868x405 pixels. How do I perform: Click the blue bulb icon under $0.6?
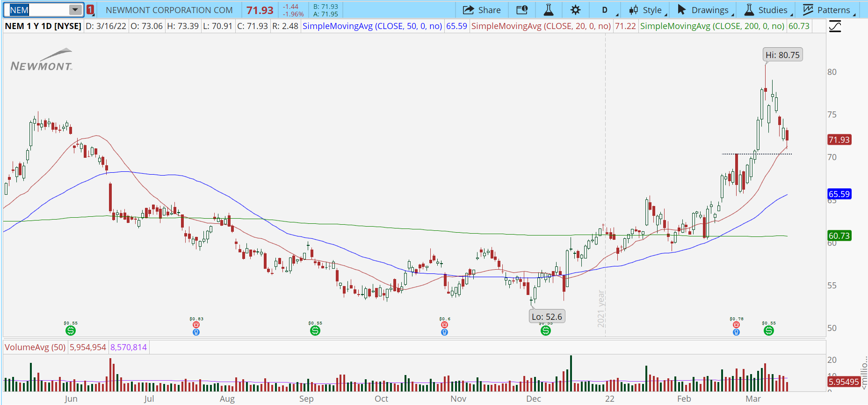444,332
